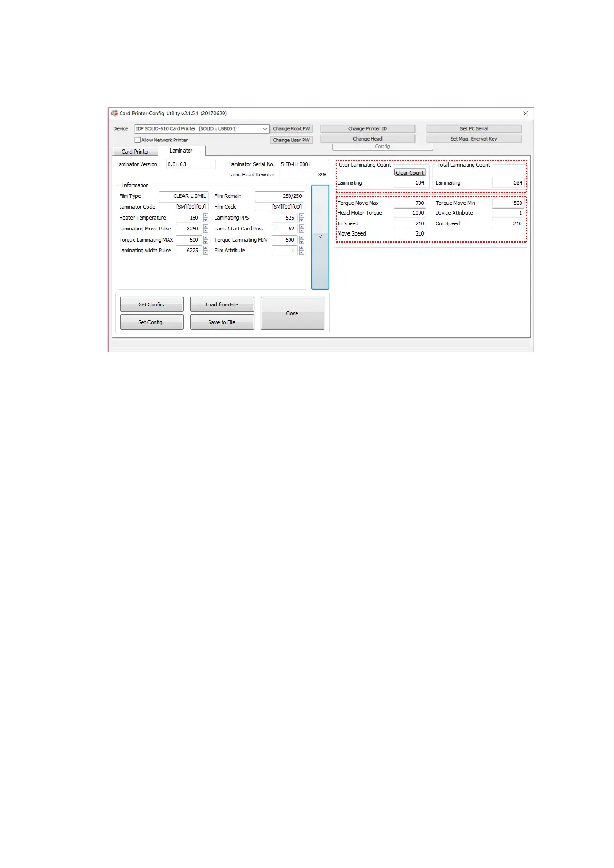Viewport: 614px width, 868px height.
Task: Click the Film Remain field
Action: (279, 196)
